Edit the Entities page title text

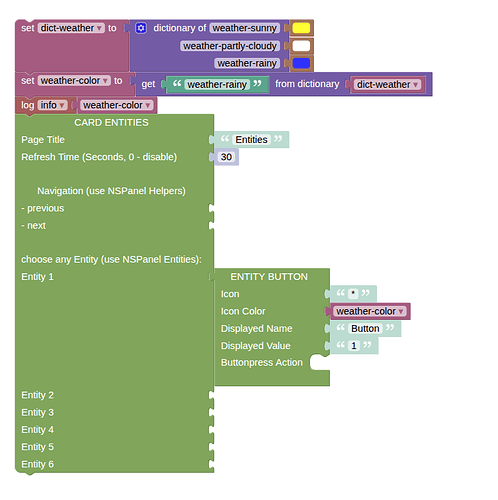pyautogui.click(x=251, y=139)
